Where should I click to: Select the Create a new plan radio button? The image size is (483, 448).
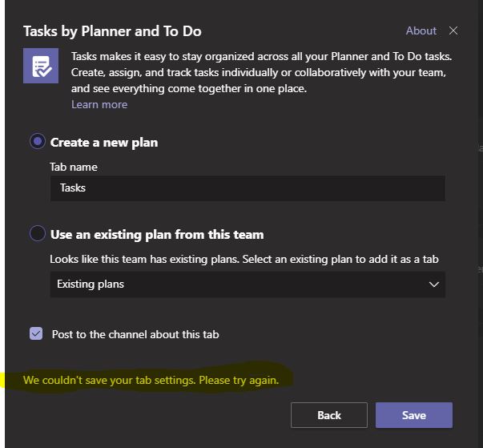coord(38,142)
